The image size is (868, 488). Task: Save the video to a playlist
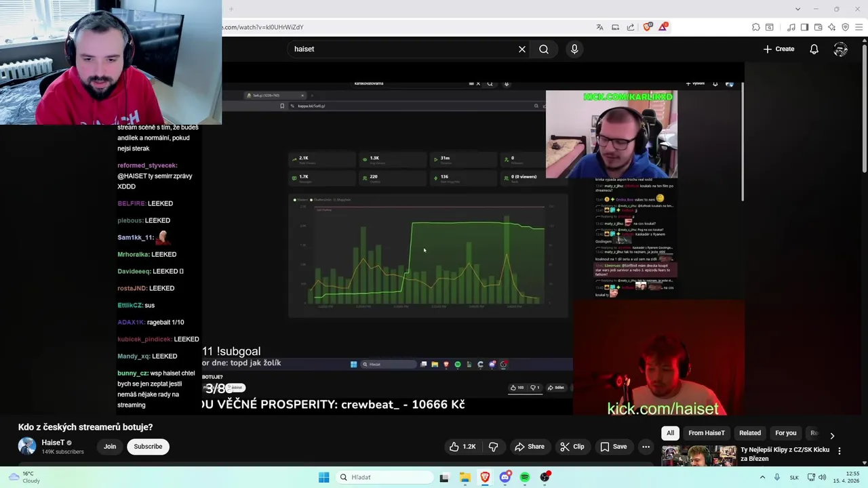[x=613, y=447]
